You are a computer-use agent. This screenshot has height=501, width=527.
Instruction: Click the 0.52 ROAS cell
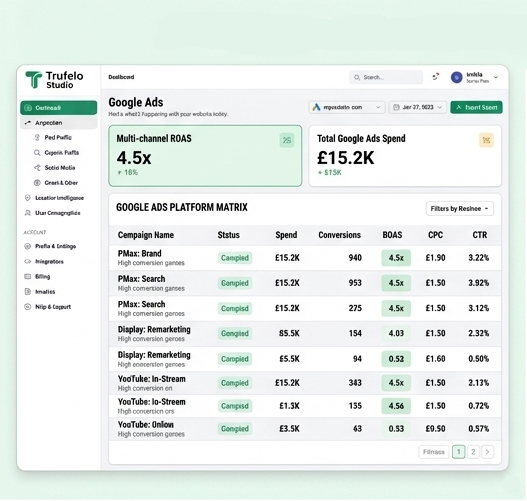(396, 359)
